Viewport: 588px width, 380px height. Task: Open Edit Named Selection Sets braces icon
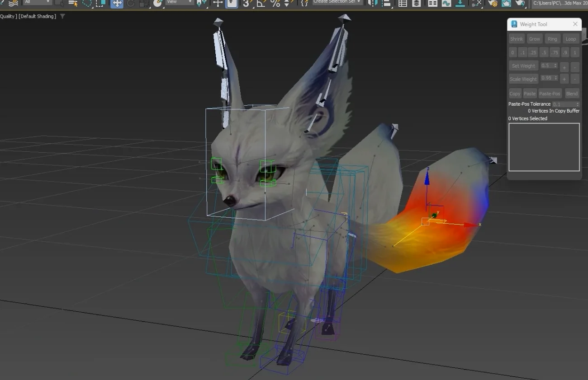(x=305, y=3)
